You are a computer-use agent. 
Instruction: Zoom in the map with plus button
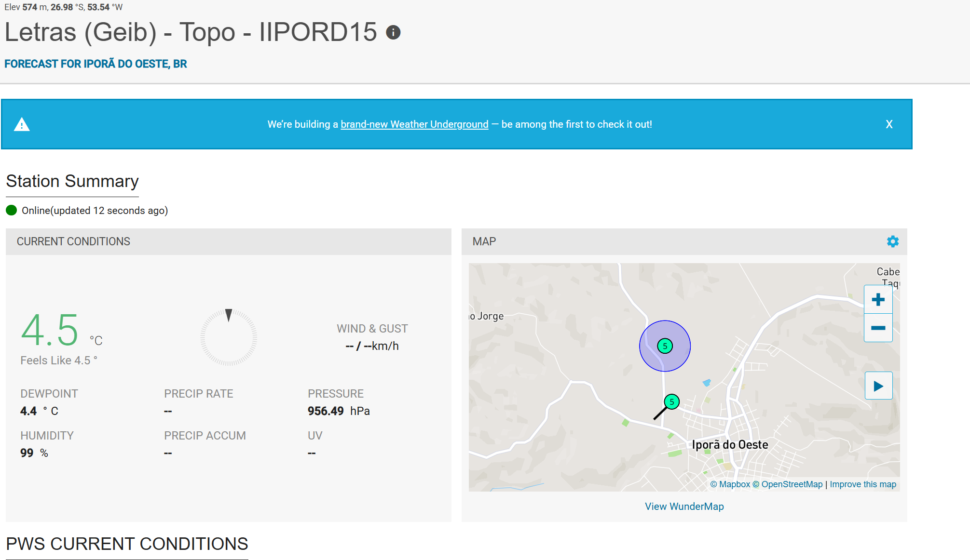tap(878, 300)
